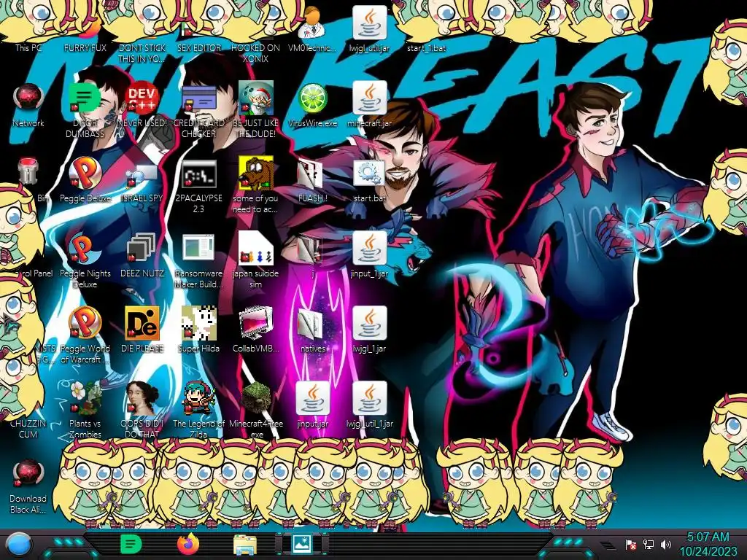The width and height of the screenshot is (747, 560).
Task: Switch to the active photo viewer taskbar button
Action: [302, 544]
